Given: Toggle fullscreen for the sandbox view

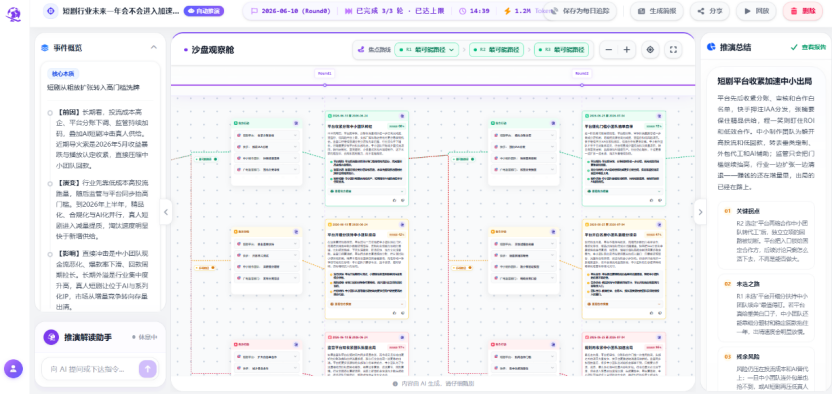Looking at the screenshot, I should 673,49.
